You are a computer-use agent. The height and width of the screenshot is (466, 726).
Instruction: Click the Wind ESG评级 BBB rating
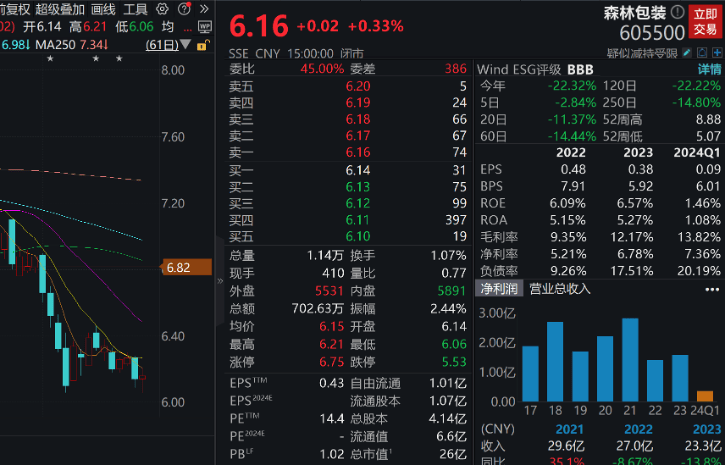tap(581, 70)
